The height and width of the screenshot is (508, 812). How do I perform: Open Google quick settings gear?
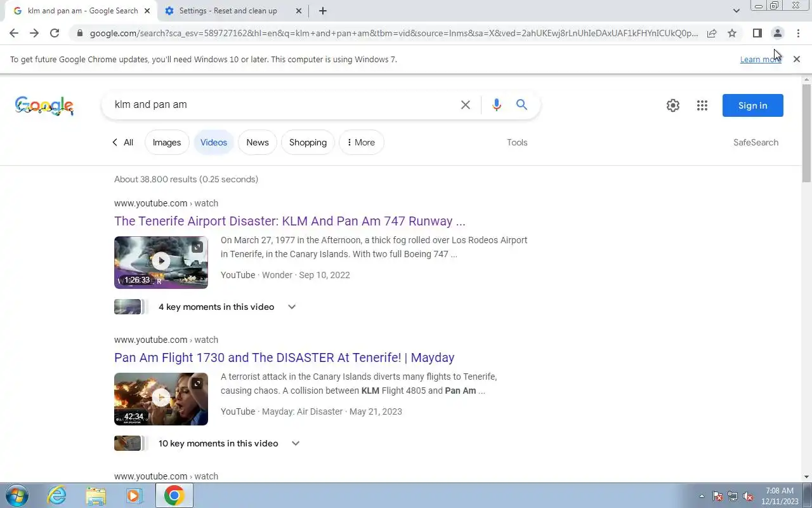(x=673, y=105)
